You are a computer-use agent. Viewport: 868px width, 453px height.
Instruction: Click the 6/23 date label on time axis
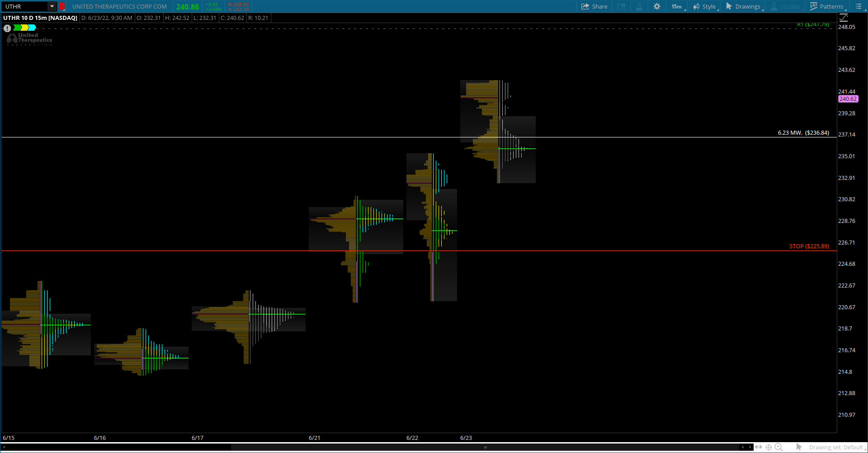[x=466, y=438]
